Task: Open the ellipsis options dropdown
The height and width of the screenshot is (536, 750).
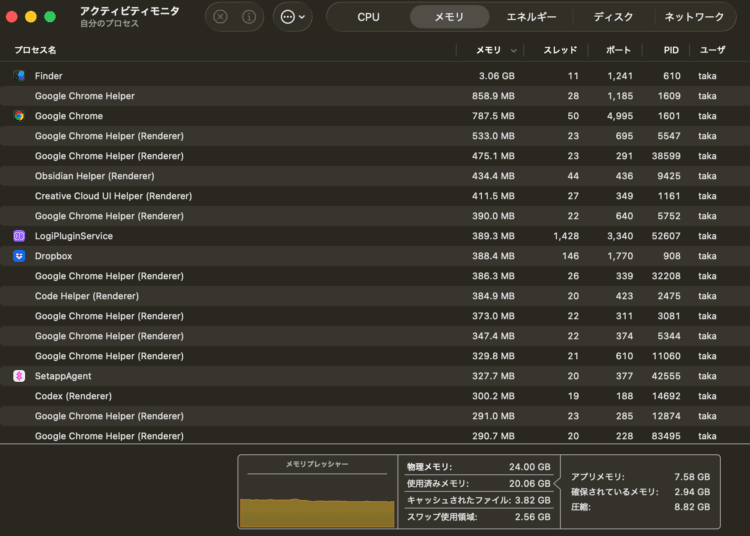Action: (x=293, y=17)
